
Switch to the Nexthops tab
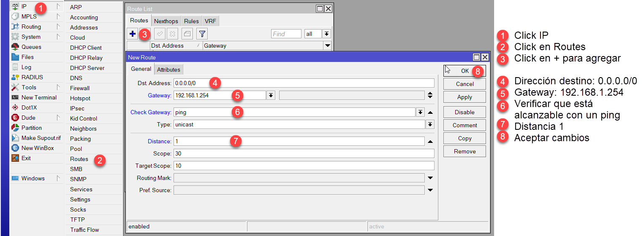[166, 21]
